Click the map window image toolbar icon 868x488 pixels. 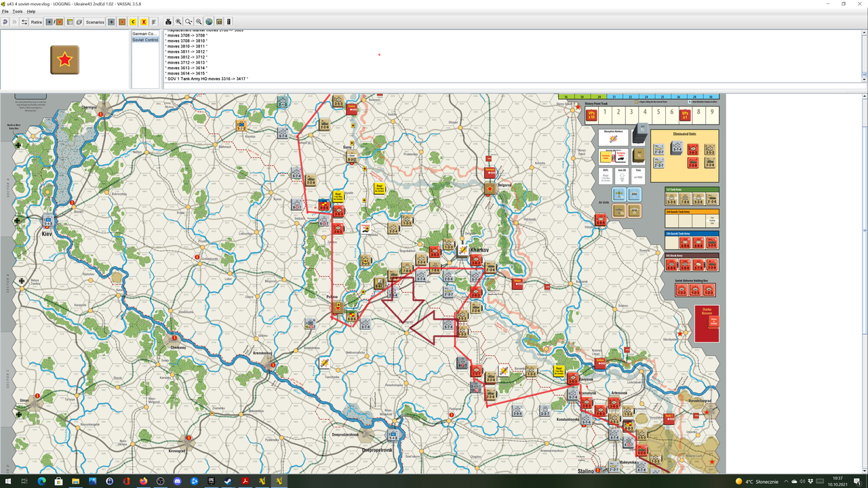(x=219, y=22)
